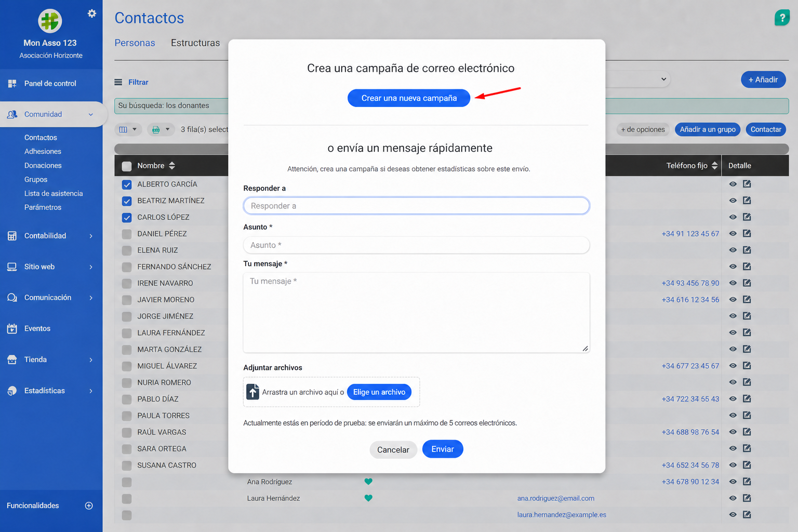Edit Javier Moreno row via pencil icon

(747, 299)
